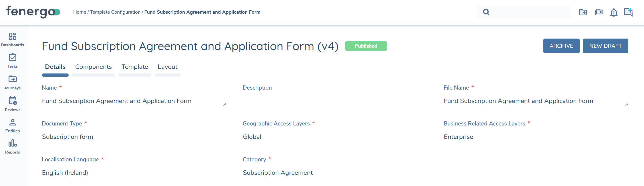Screen dimensions: 644x186
Task: Open the Template tab
Action: (x=134, y=67)
